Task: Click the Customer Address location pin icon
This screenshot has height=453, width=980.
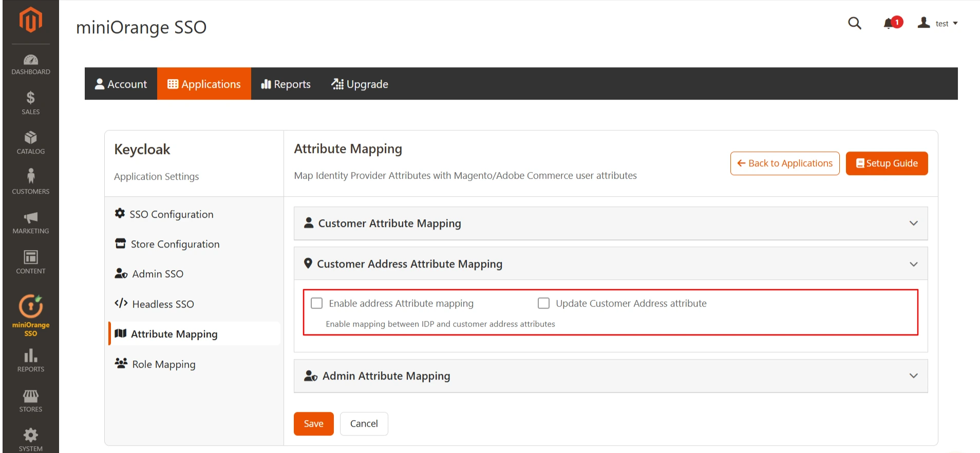Action: (x=308, y=263)
